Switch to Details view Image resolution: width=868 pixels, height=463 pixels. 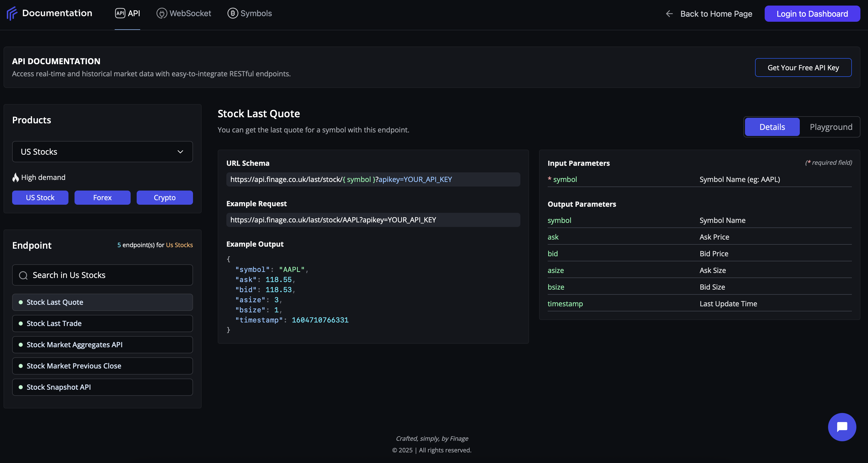point(772,127)
